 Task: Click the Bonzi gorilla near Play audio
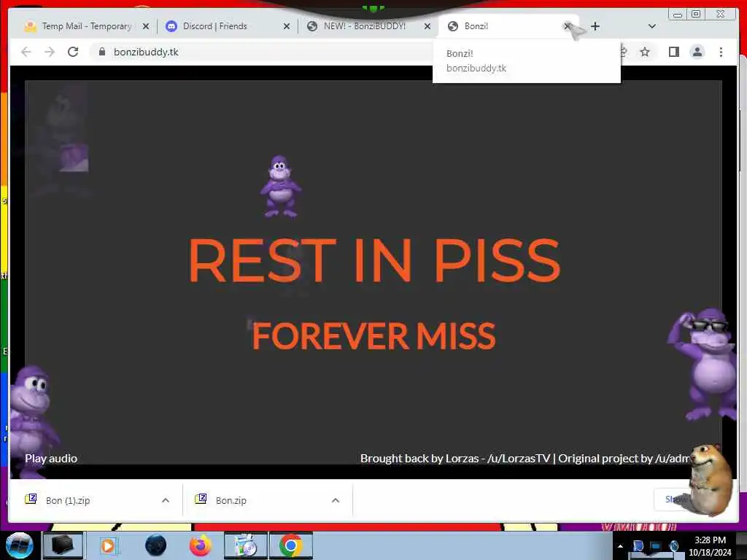coord(32,421)
